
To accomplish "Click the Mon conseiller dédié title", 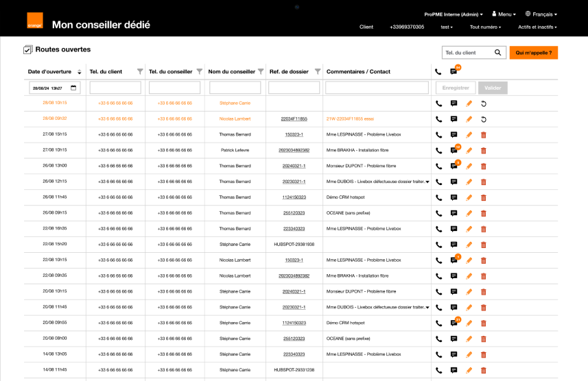I will point(101,25).
